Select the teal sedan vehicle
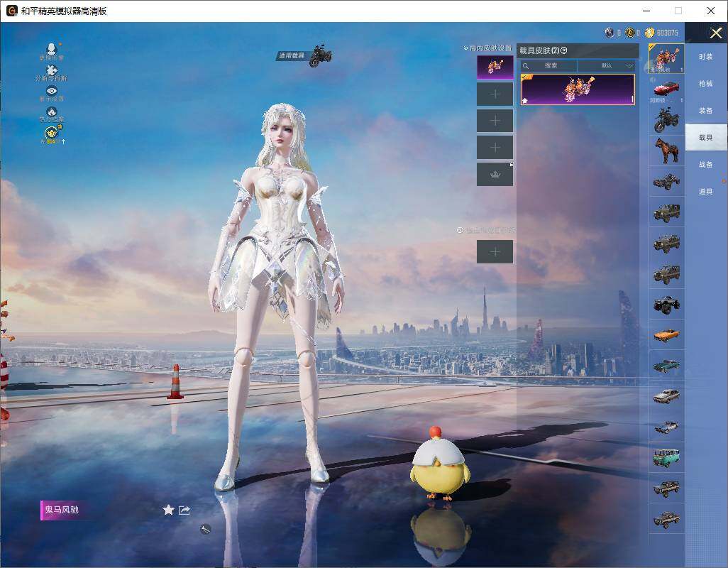Image resolution: width=728 pixels, height=568 pixels. click(x=666, y=366)
